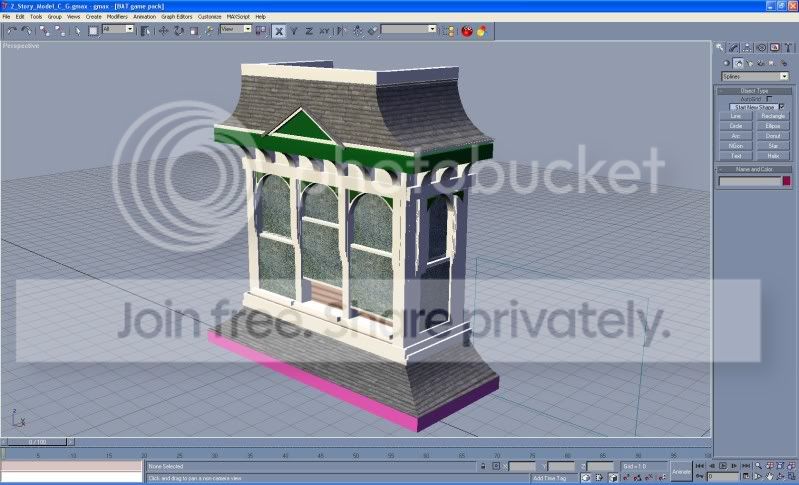The width and height of the screenshot is (799, 485).
Task: Select the Select and Rotate tool
Action: tap(179, 31)
